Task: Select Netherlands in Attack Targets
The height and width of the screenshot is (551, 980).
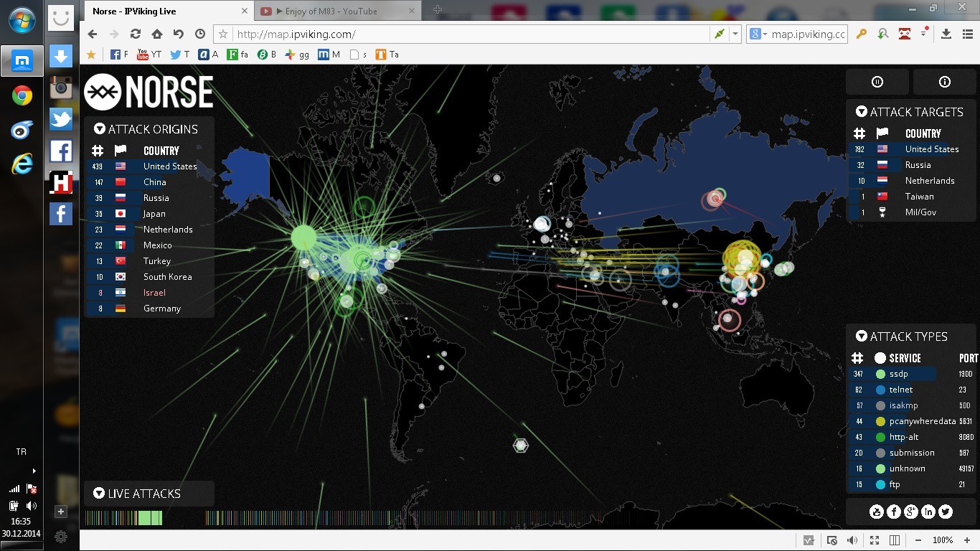Action: pyautogui.click(x=913, y=181)
